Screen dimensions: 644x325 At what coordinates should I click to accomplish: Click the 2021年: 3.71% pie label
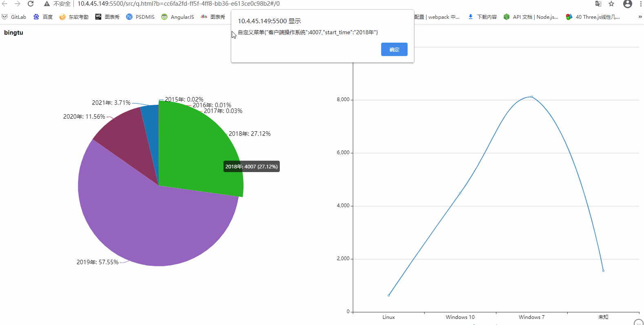click(x=111, y=103)
